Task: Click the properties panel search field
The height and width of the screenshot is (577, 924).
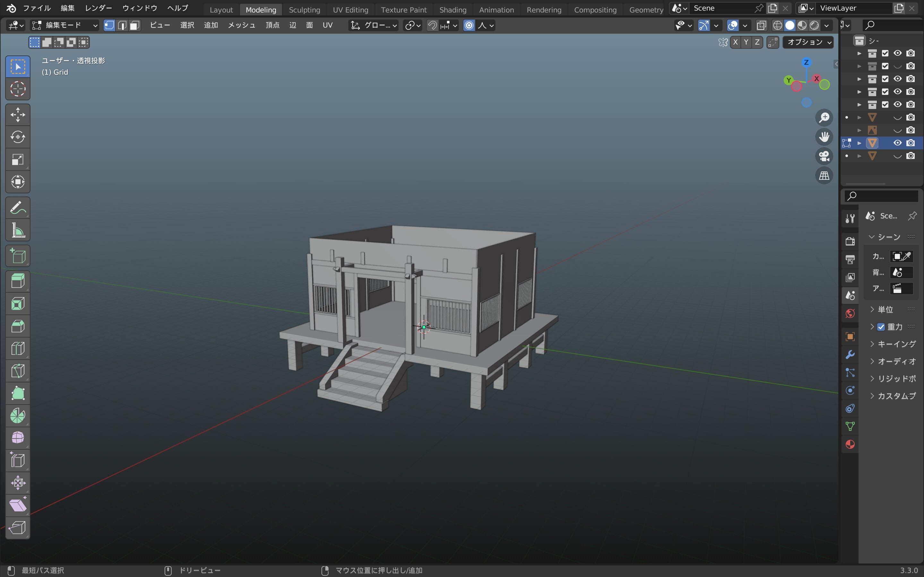Action: (x=881, y=196)
